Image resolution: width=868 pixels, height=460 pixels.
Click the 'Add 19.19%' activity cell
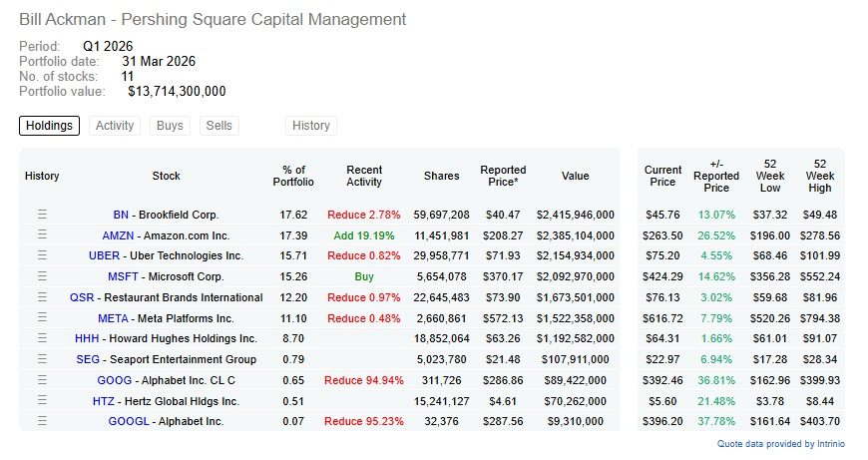[364, 235]
